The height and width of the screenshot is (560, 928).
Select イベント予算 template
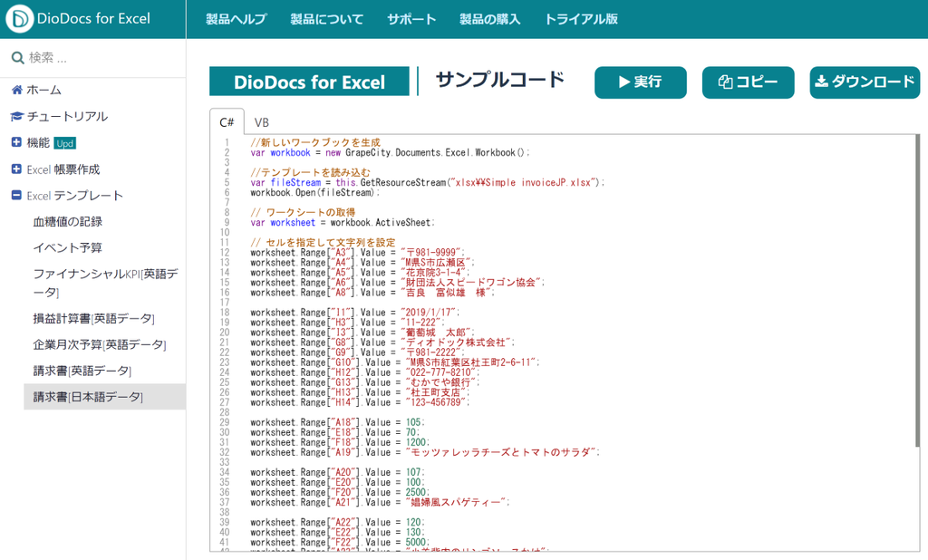point(67,247)
